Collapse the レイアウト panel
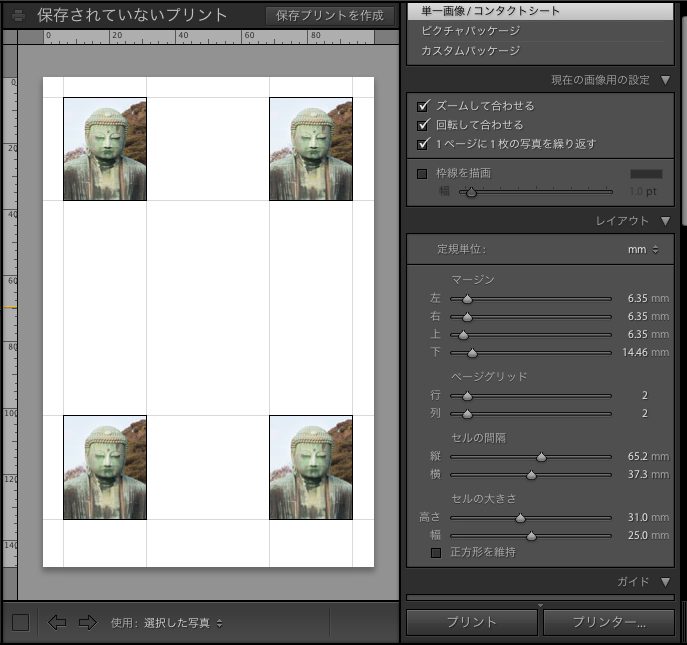687x645 pixels. (x=666, y=221)
